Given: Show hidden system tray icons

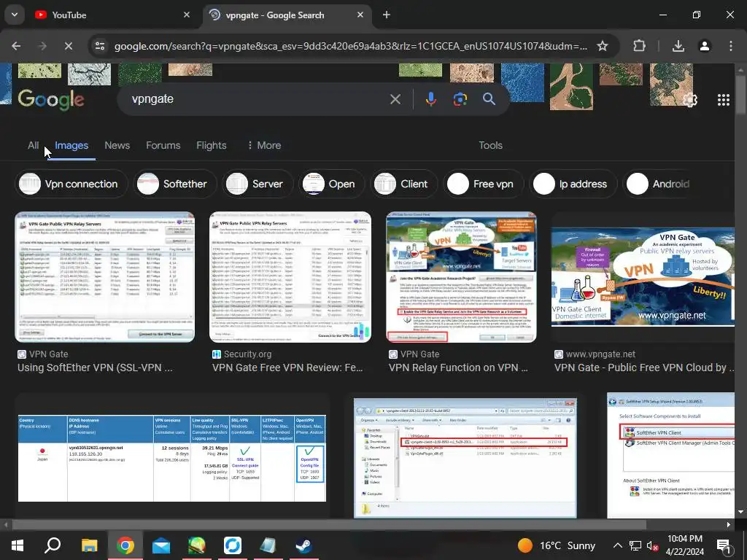Looking at the screenshot, I should (x=617, y=545).
